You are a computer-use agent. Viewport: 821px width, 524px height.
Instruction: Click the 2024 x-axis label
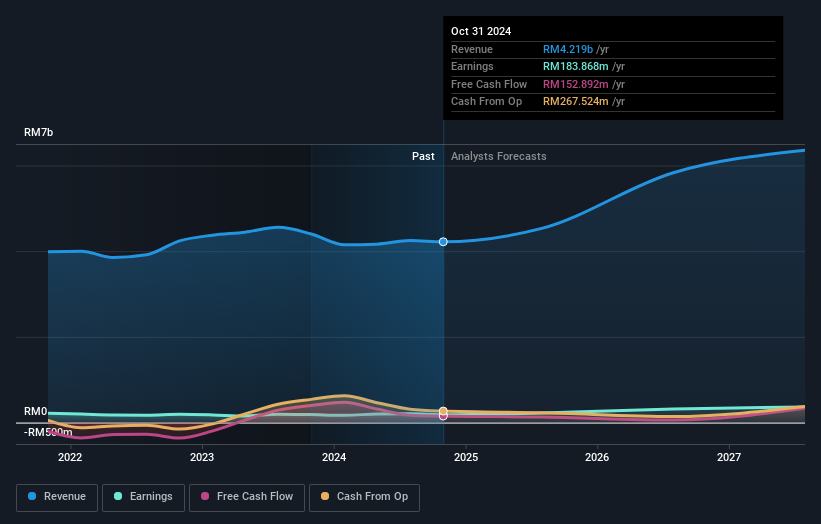[x=334, y=457]
